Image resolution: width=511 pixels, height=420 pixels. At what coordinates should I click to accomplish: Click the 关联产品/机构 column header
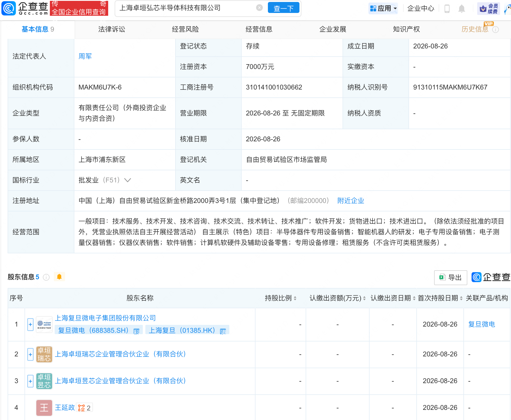(487, 298)
